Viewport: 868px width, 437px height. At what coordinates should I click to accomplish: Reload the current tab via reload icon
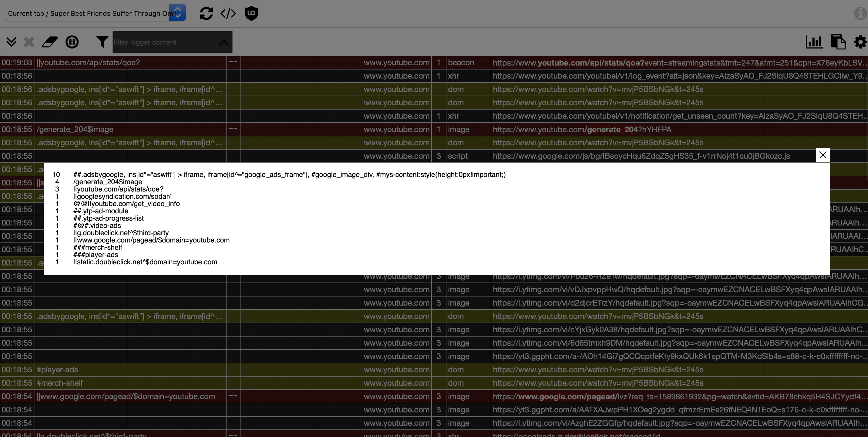(x=207, y=13)
